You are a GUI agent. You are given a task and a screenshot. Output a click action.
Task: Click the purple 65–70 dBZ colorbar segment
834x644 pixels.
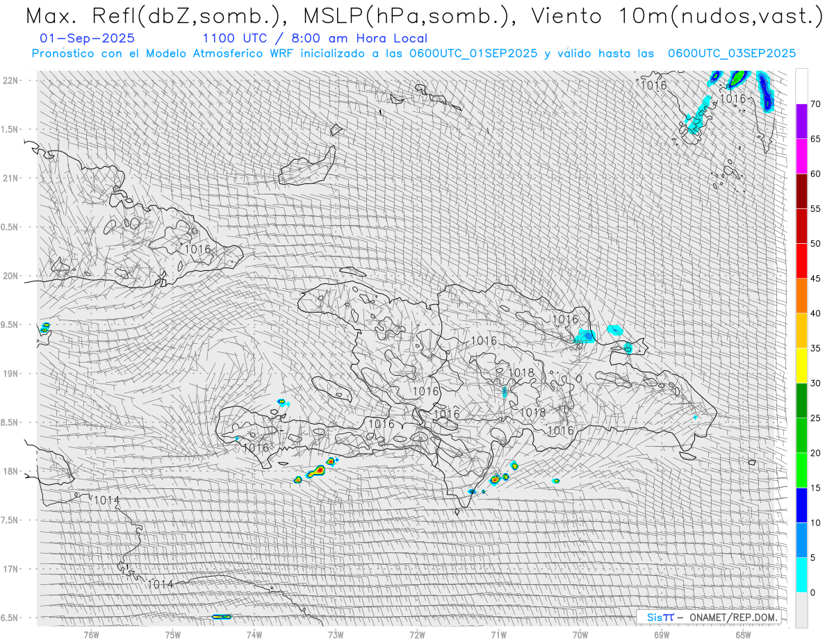point(801,122)
